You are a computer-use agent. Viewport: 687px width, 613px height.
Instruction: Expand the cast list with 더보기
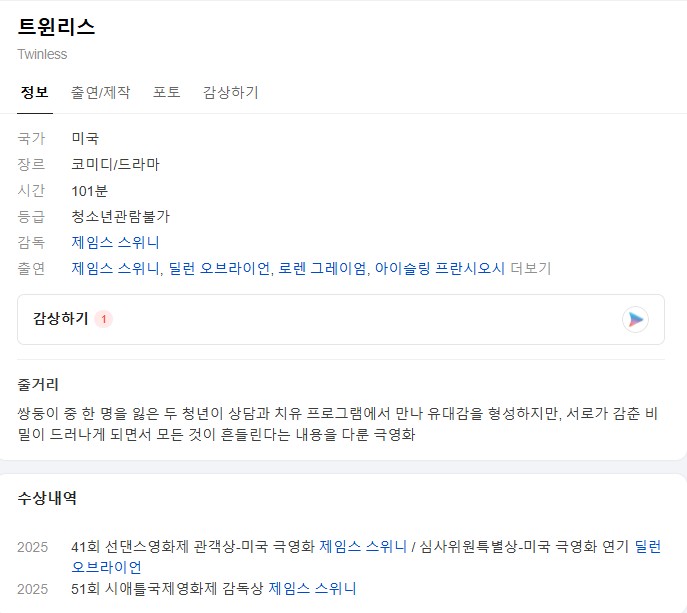point(530,268)
